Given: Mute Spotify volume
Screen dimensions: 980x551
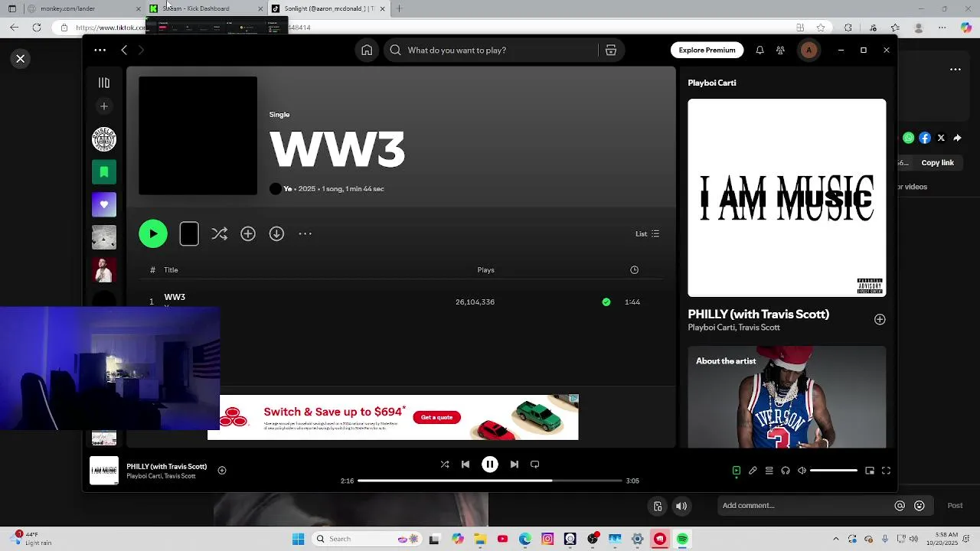Looking at the screenshot, I should pos(802,471).
